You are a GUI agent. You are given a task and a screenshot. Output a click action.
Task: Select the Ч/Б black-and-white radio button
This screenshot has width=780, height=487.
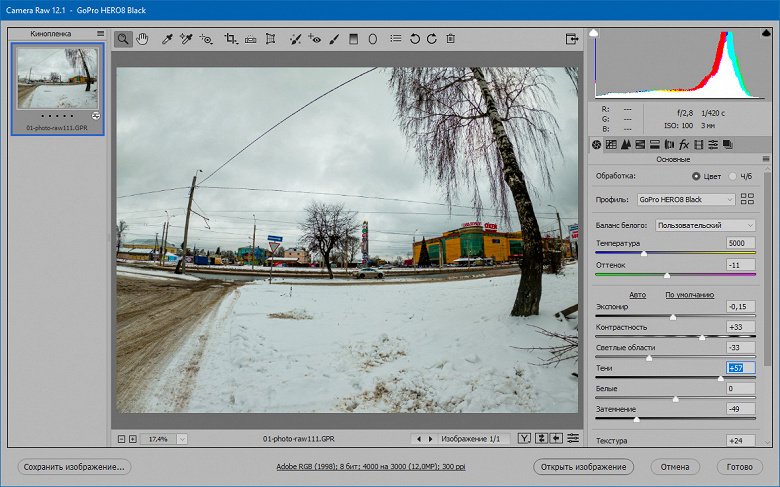point(733,176)
